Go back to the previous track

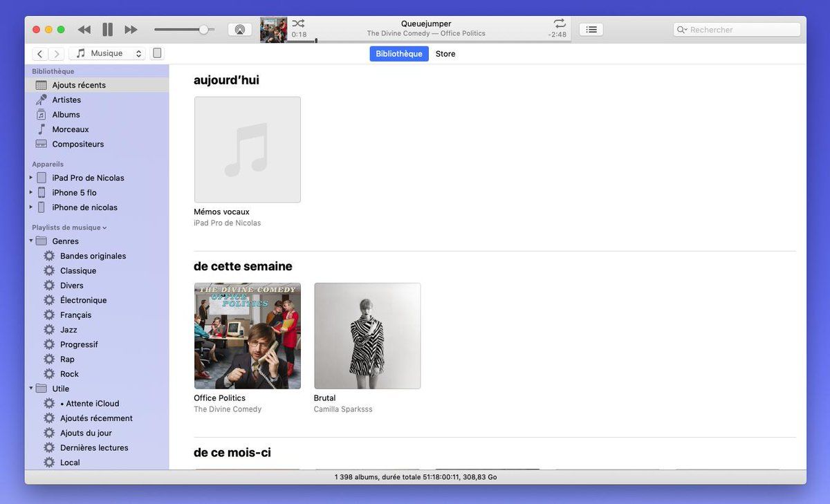click(84, 30)
